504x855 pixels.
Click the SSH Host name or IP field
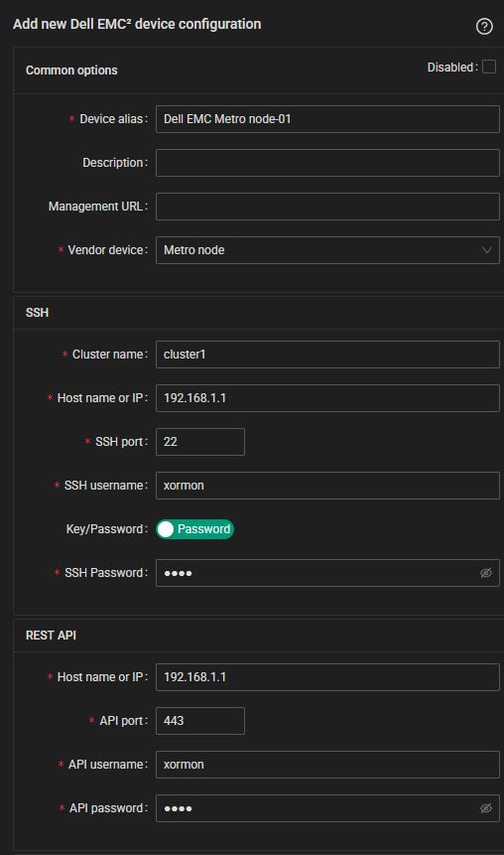[x=327, y=398]
